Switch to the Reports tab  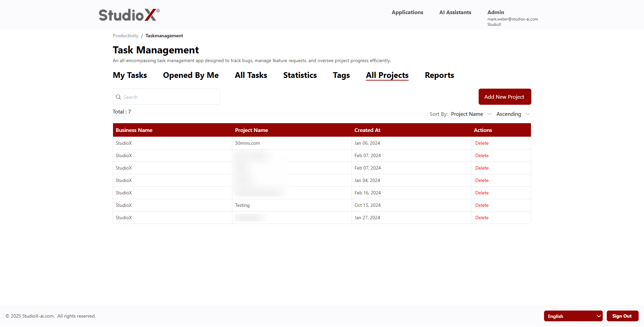[x=439, y=75]
